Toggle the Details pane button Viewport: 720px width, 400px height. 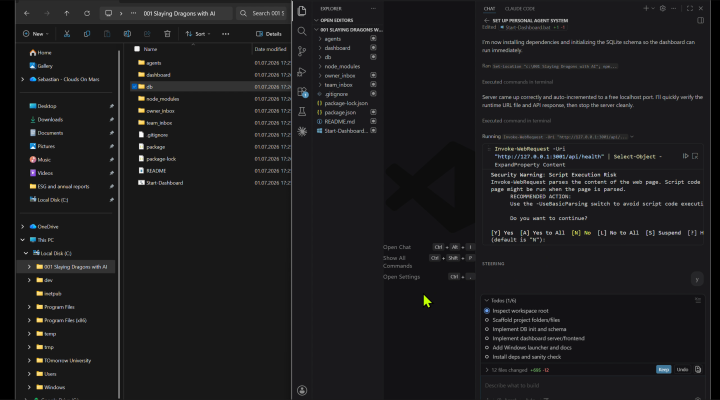pyautogui.click(x=269, y=34)
